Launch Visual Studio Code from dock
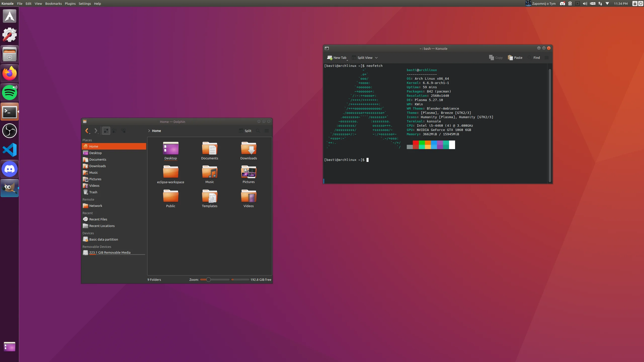This screenshot has height=362, width=644. click(x=10, y=150)
